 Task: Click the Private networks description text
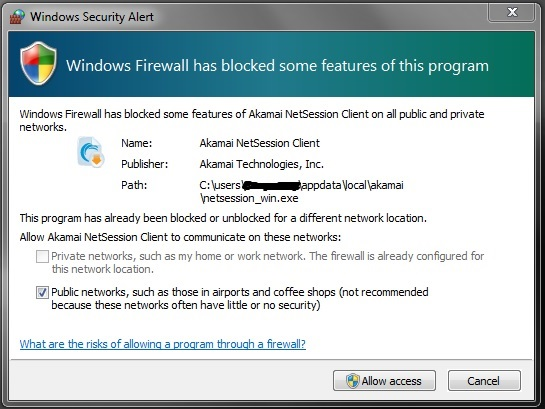[x=268, y=262]
